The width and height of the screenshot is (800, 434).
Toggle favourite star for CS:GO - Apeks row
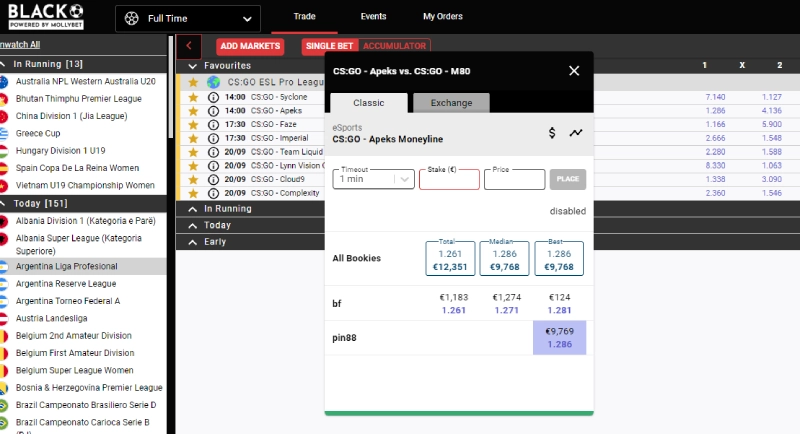(x=193, y=111)
